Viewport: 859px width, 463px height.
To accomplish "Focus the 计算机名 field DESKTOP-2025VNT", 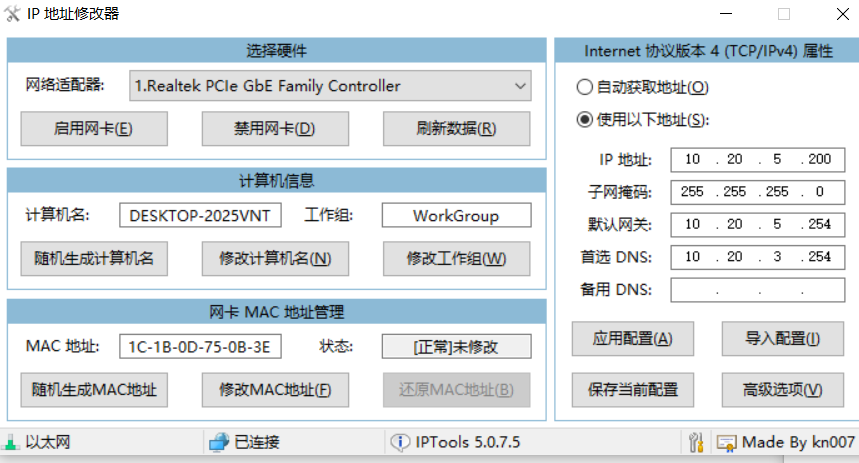I will [x=201, y=215].
